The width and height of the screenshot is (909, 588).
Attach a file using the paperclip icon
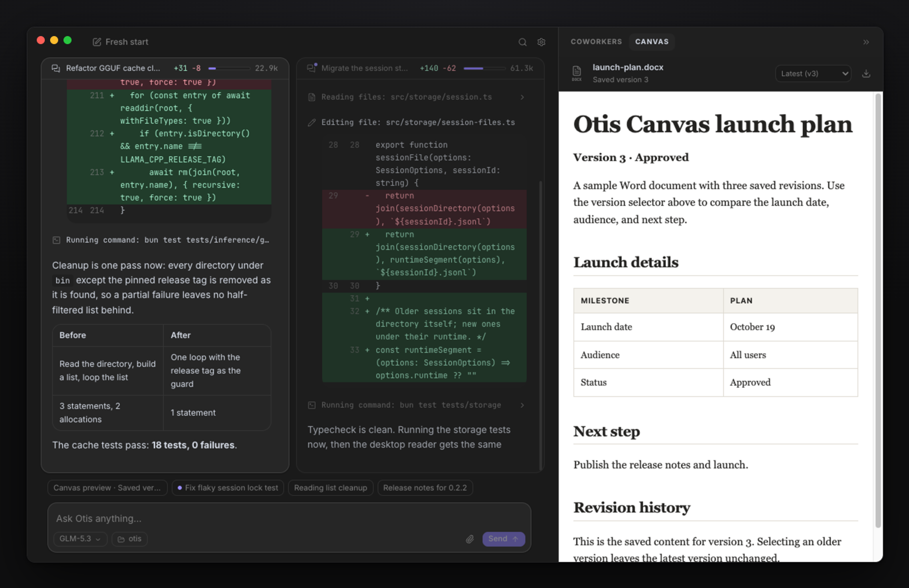pyautogui.click(x=470, y=539)
